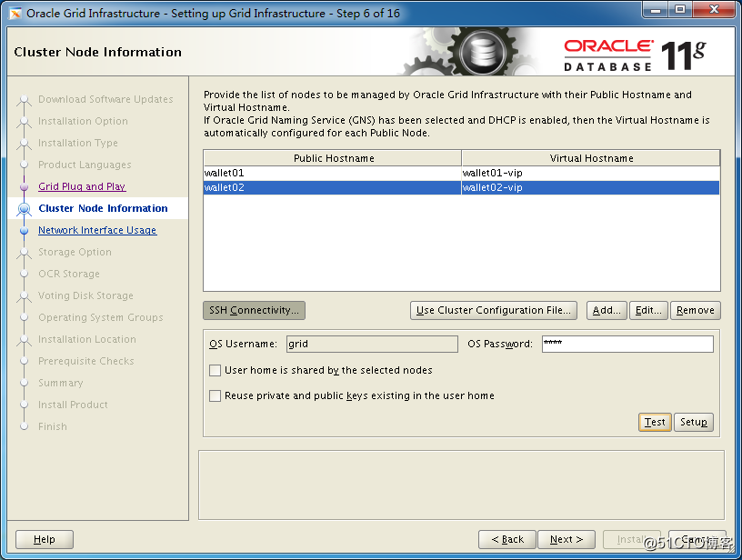
Task: Click the Summary step
Action: pyautogui.click(x=61, y=383)
